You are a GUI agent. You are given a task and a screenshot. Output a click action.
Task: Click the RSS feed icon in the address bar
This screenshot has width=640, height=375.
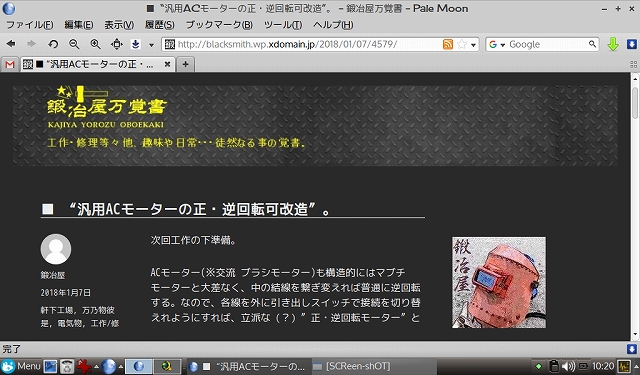point(448,44)
